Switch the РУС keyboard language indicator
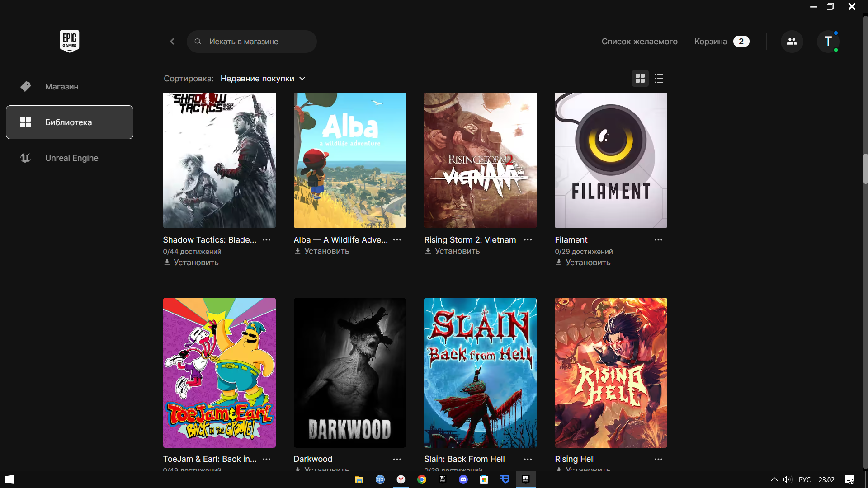The image size is (868, 488). point(805,479)
